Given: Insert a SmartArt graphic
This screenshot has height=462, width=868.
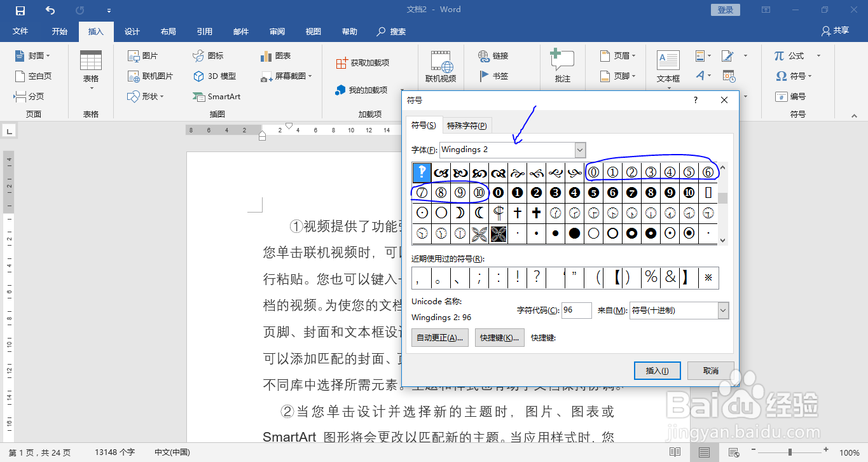Looking at the screenshot, I should coord(216,97).
